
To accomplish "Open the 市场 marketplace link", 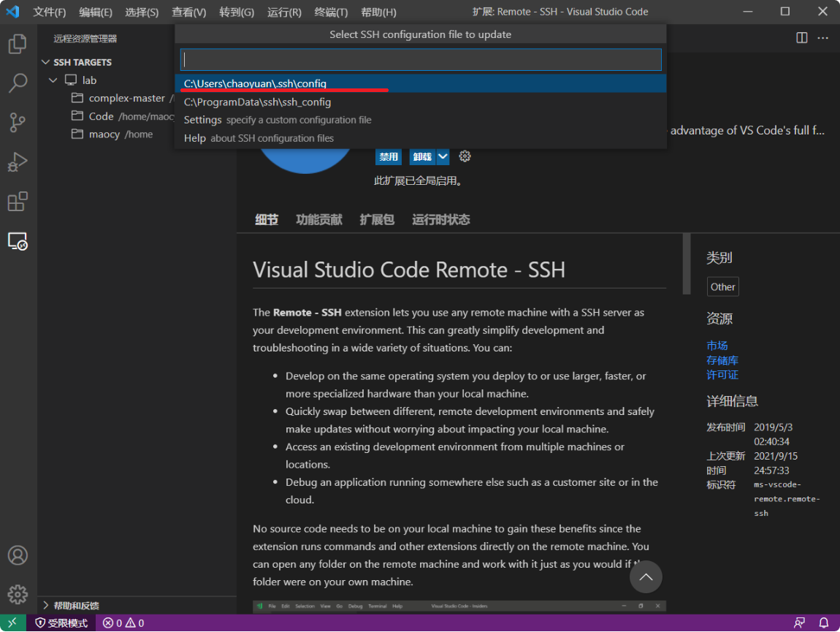I will pos(717,346).
